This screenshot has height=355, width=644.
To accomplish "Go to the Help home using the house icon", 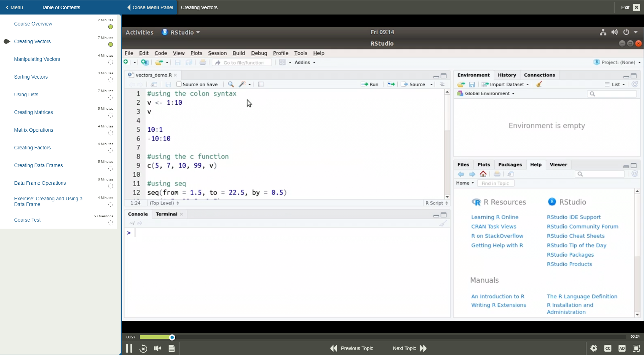I will [483, 174].
